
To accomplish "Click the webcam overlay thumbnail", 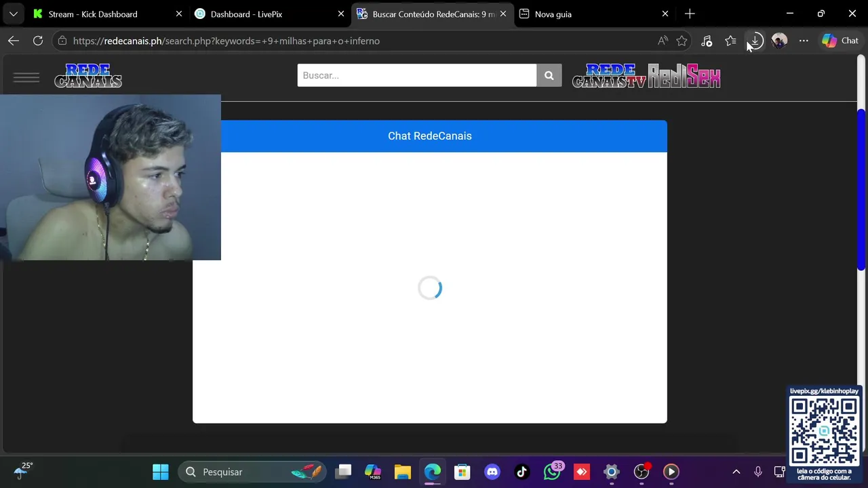I will coord(111,178).
